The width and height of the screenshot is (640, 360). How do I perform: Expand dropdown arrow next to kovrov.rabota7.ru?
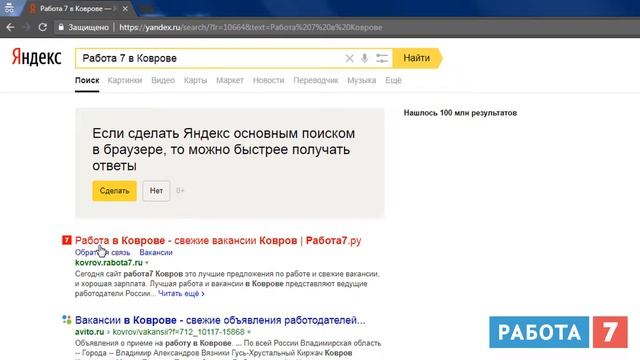(147, 263)
